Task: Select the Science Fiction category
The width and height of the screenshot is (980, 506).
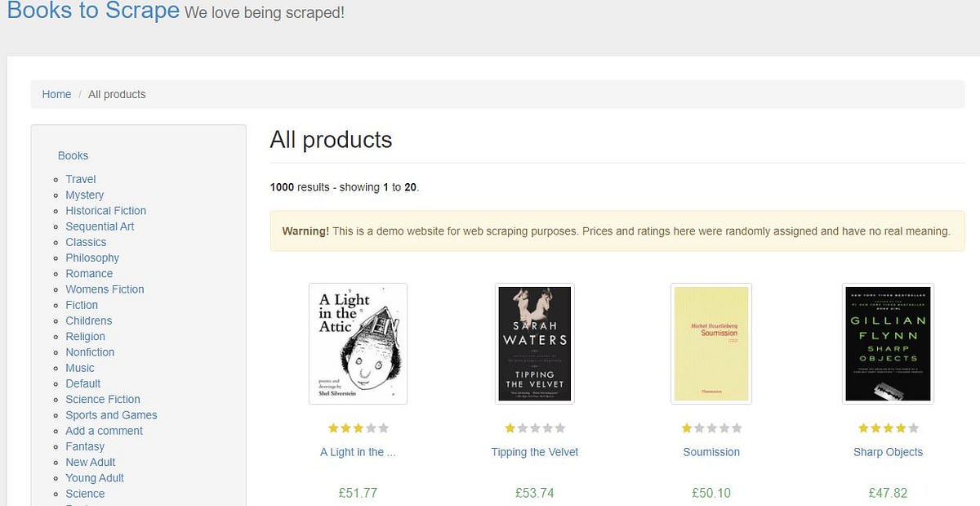Action: [103, 399]
